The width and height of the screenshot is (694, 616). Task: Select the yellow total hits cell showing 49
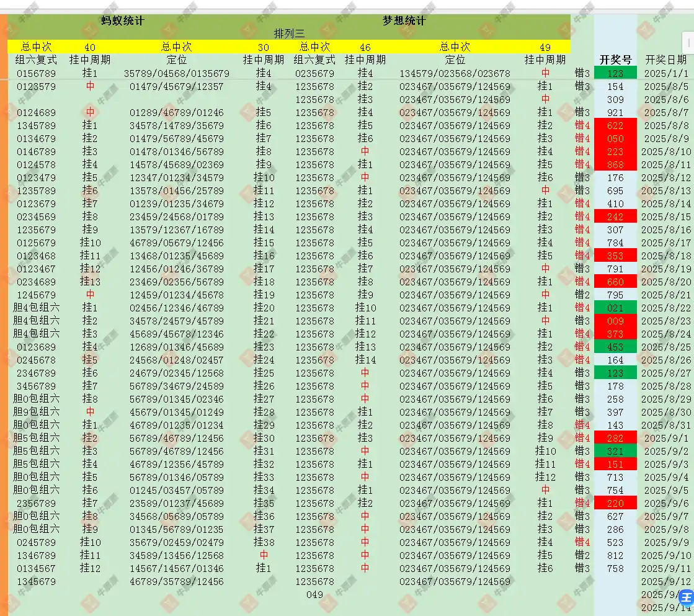coord(545,47)
